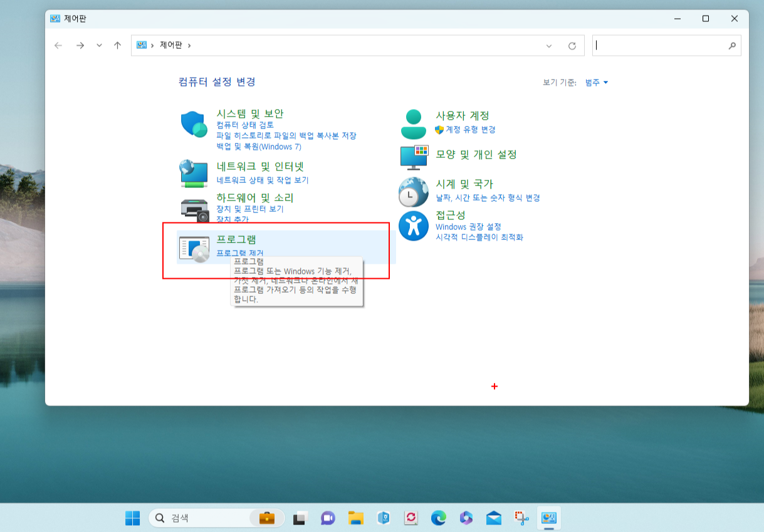Launch the Teams chat taskbar icon

coord(328,518)
